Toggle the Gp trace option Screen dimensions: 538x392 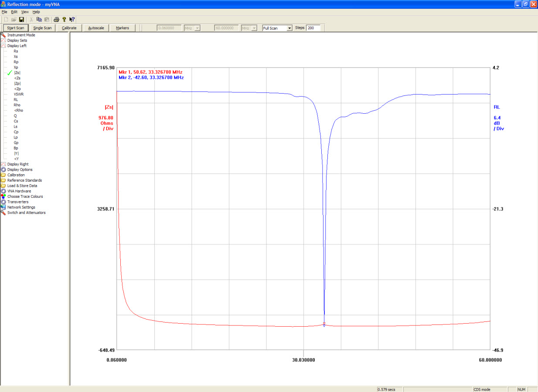(16, 143)
